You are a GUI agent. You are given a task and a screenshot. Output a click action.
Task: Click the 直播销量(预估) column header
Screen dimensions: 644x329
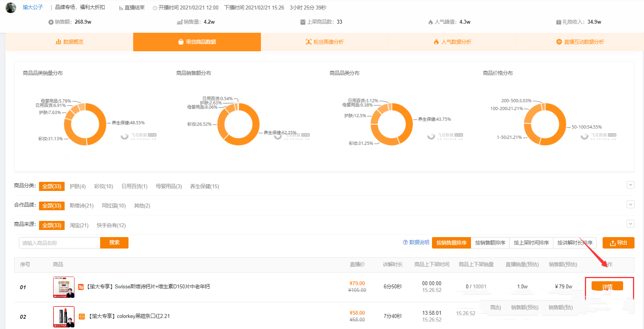(522, 264)
